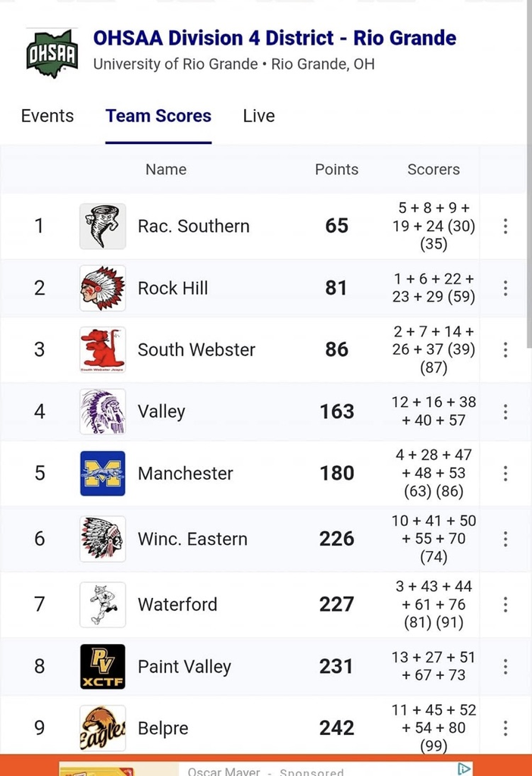This screenshot has width=532, height=776.
Task: Click Paint Valley XCTF logo
Action: 102,667
